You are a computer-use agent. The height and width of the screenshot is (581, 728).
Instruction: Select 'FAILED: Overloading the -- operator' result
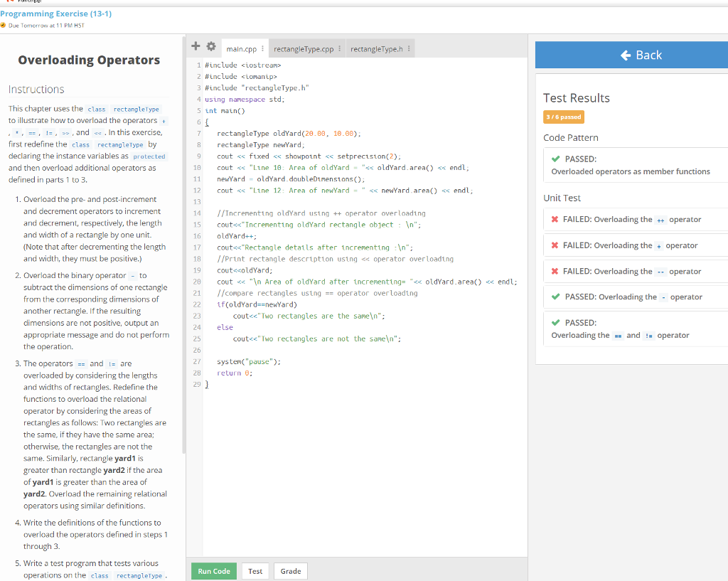(636, 271)
